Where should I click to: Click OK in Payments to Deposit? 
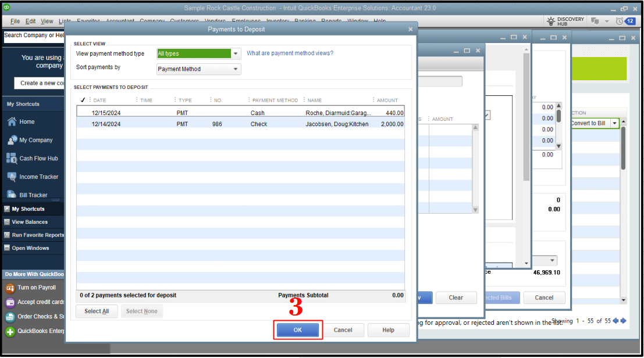[298, 330]
